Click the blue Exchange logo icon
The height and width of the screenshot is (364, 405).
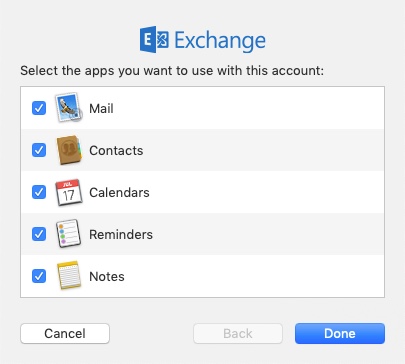tap(154, 39)
